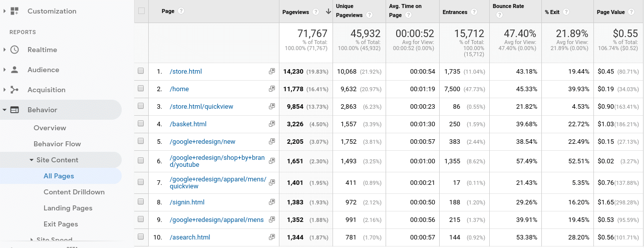Check the box for /asearch.html row
The image size is (644, 248).
click(x=141, y=237)
